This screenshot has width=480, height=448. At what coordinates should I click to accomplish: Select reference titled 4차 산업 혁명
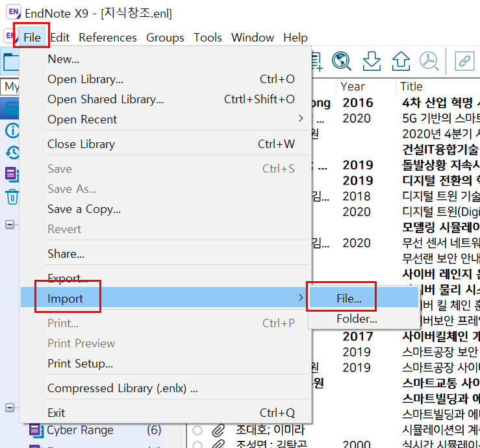click(441, 103)
